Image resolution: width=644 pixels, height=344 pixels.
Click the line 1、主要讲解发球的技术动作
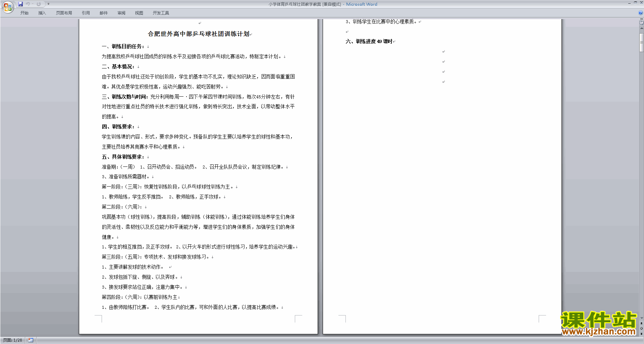[133, 267]
